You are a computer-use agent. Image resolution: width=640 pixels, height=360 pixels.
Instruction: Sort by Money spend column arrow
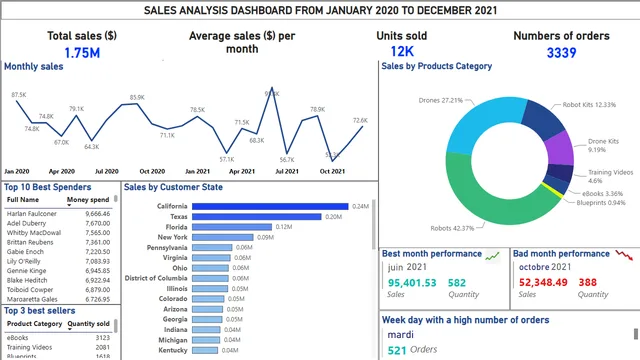[69, 205]
